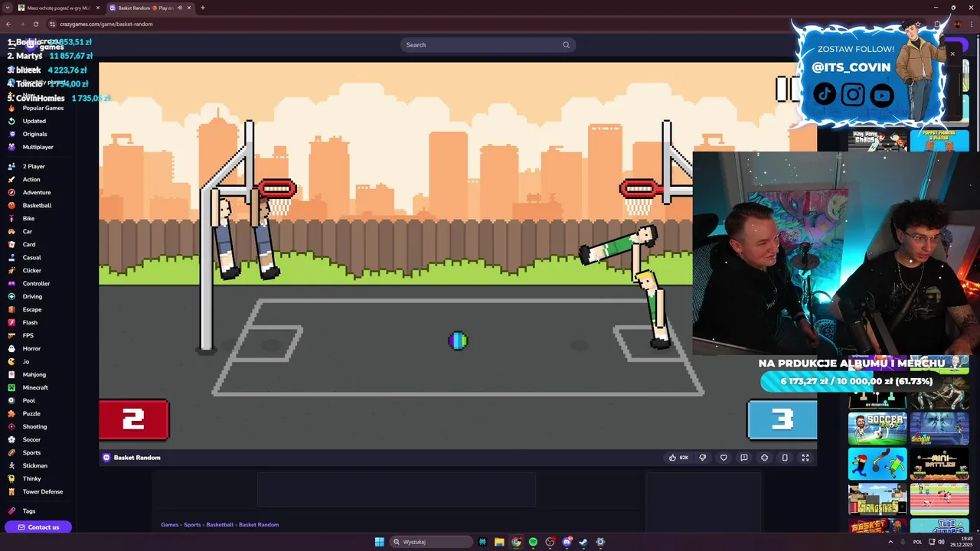Open the tab search dropdown arrow
Screen dimensions: 980x551
pyautogui.click(x=8, y=8)
